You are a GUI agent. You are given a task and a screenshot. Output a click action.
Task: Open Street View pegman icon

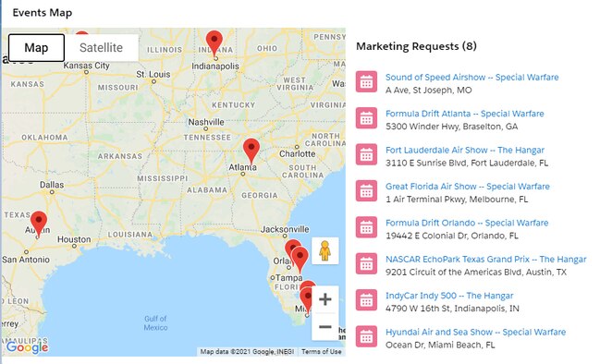[324, 250]
